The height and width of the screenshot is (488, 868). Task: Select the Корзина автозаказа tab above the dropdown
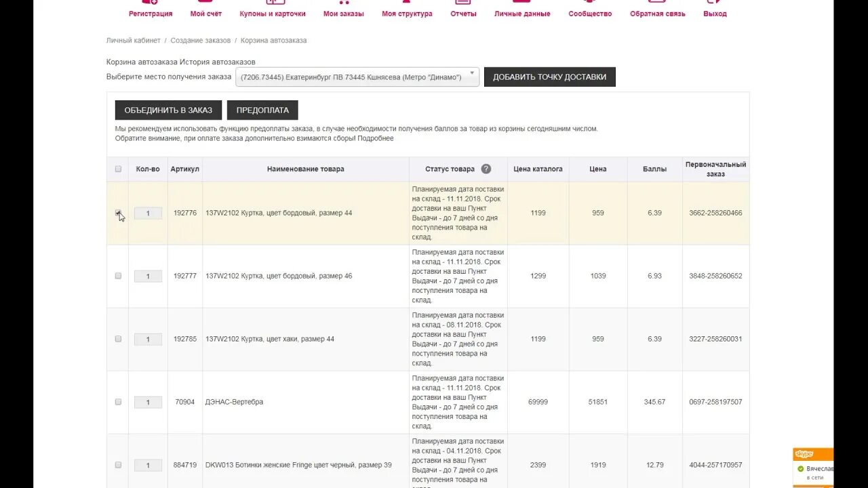coord(142,62)
